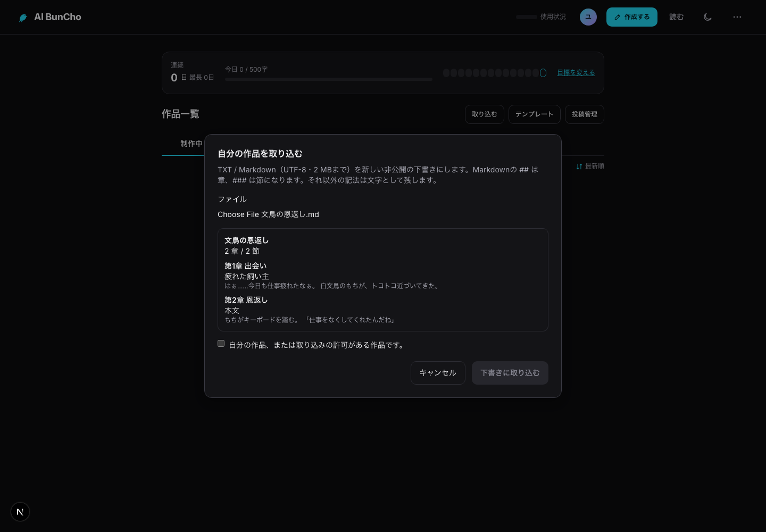Click 自分の作品を取り込む dialog title
The image size is (766, 532).
(260, 154)
